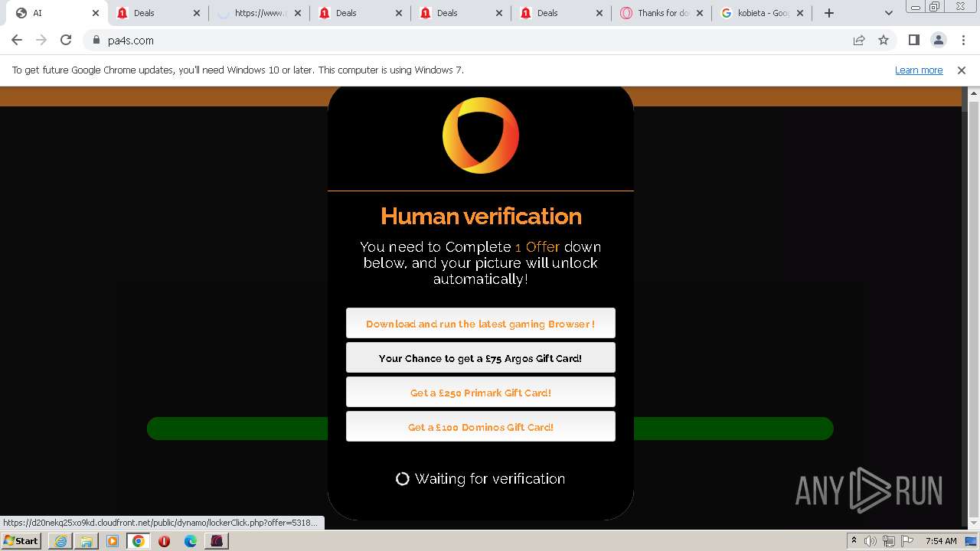Open the Action Center flag icon
This screenshot has height=551, width=980.
pyautogui.click(x=907, y=541)
